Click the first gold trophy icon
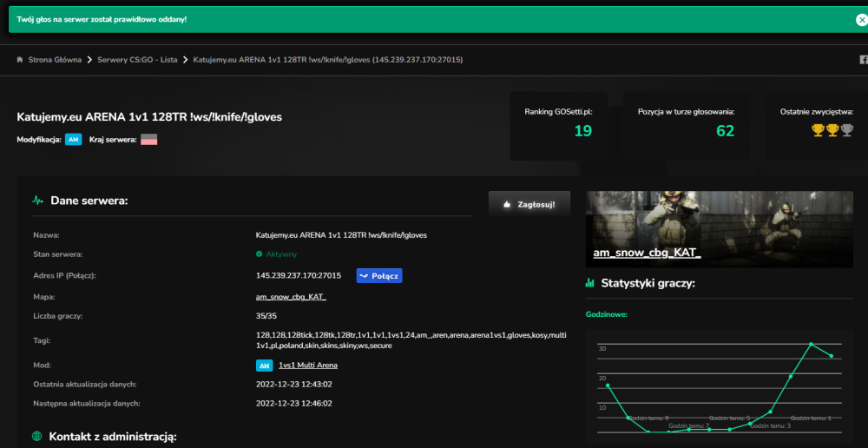Screen dimensions: 868x448 pyautogui.click(x=818, y=131)
